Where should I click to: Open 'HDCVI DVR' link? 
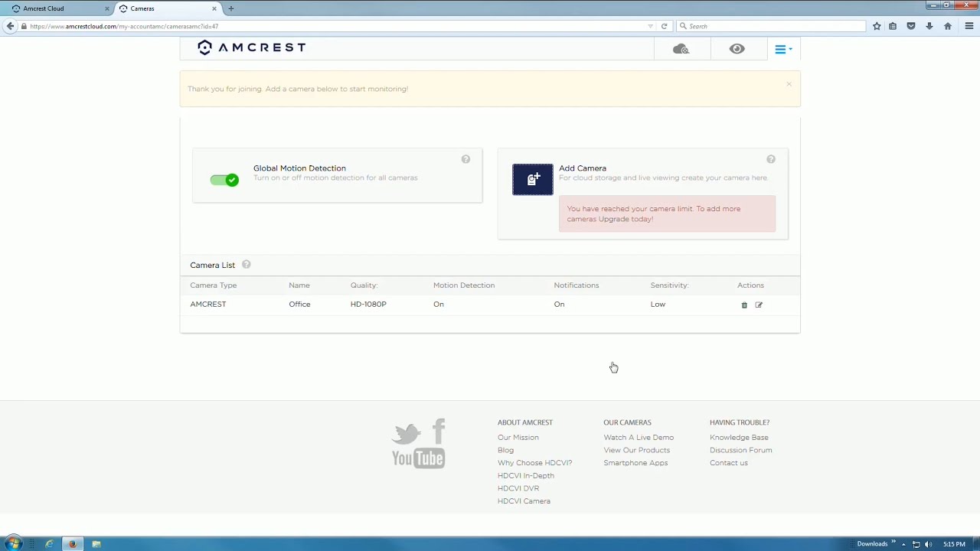(518, 488)
